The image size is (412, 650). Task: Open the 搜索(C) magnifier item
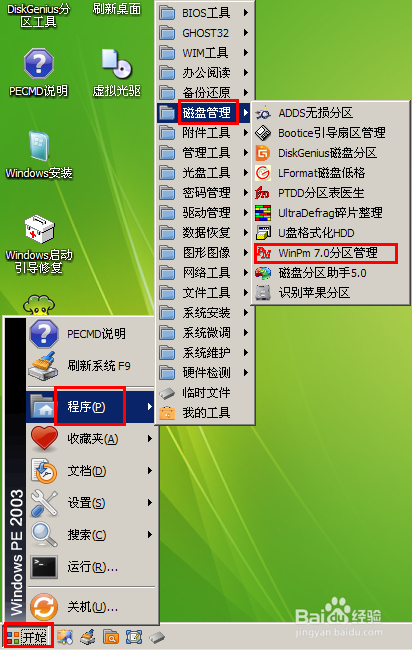[x=92, y=535]
